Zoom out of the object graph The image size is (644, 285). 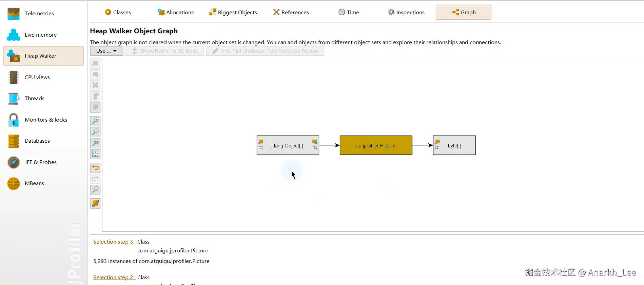[x=95, y=132]
